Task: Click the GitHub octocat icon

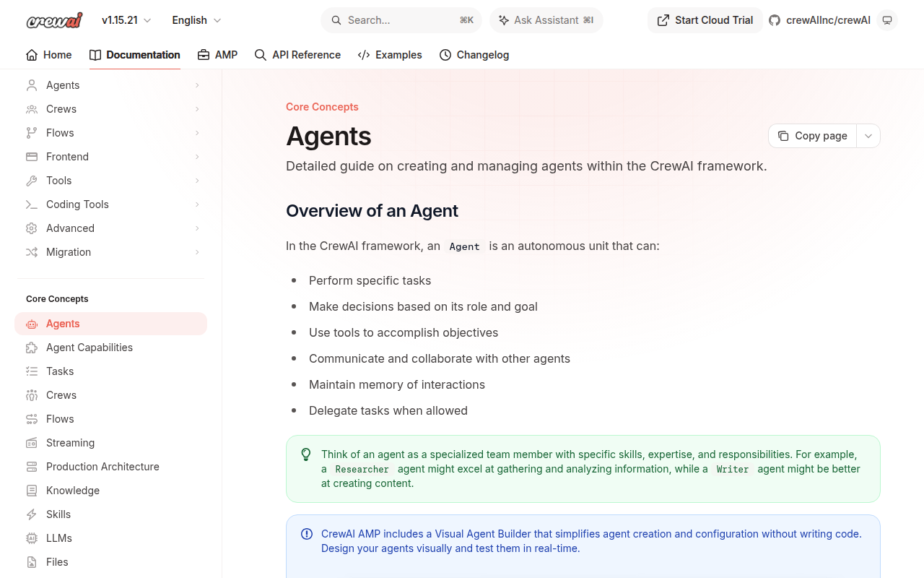Action: [775, 20]
